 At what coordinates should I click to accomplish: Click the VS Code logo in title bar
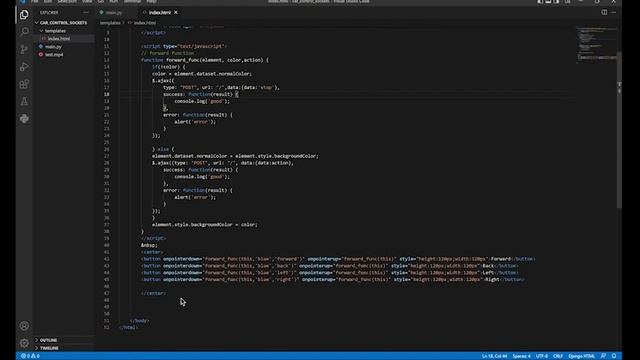(x=23, y=2)
